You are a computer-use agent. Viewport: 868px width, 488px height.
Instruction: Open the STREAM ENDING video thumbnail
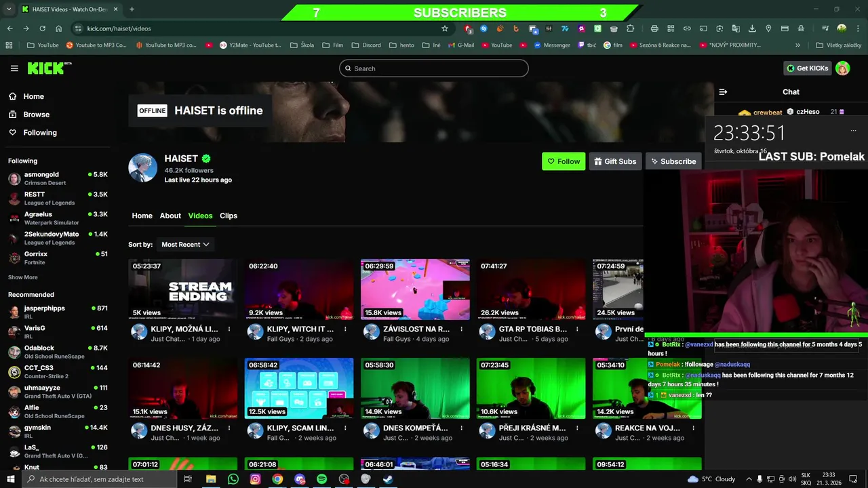(183, 289)
